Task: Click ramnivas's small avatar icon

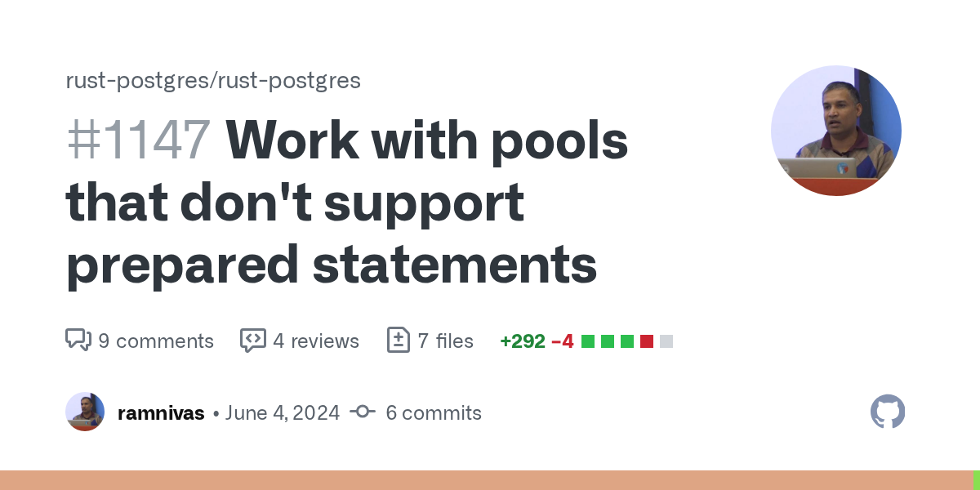Action: click(85, 412)
